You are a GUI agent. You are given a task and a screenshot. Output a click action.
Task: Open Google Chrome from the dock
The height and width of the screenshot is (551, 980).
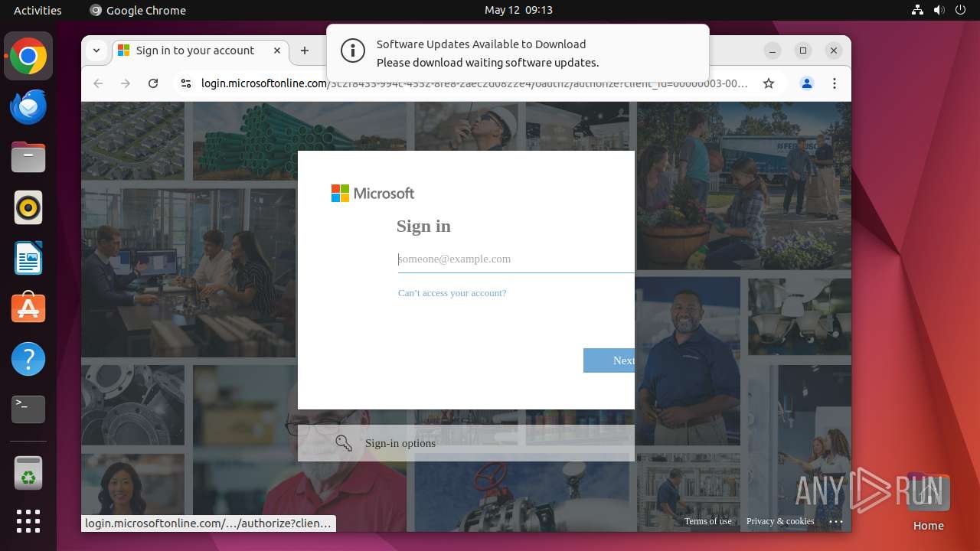point(28,57)
